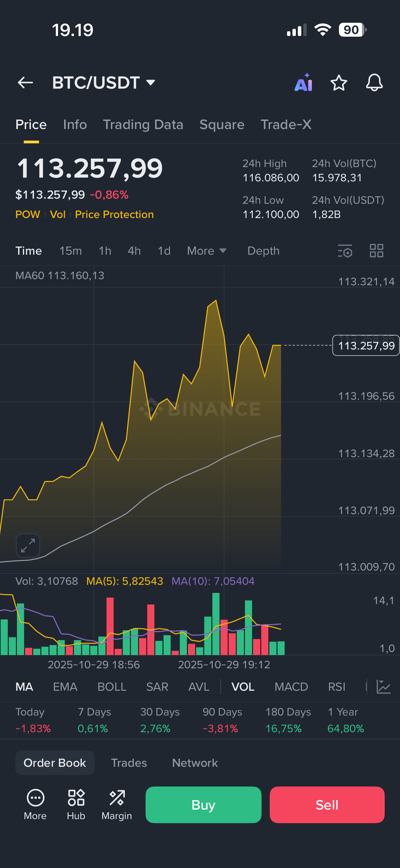
Task: Open the Trade-X tab
Action: click(286, 125)
